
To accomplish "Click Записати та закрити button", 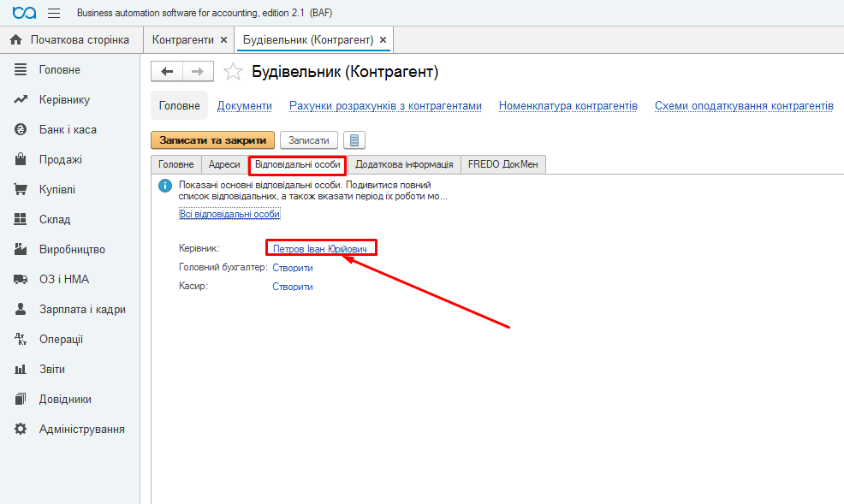I will coord(212,140).
